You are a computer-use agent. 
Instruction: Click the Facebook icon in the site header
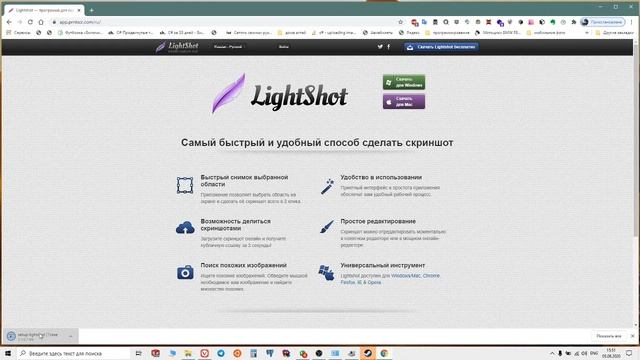coord(389,47)
